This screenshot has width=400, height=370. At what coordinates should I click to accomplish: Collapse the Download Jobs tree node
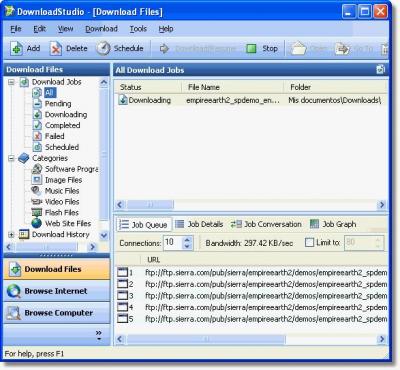[x=11, y=82]
